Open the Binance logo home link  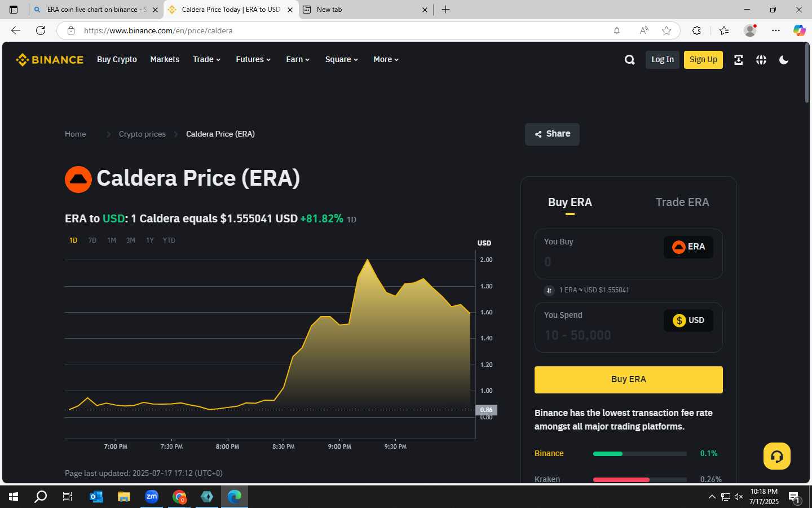pos(50,59)
